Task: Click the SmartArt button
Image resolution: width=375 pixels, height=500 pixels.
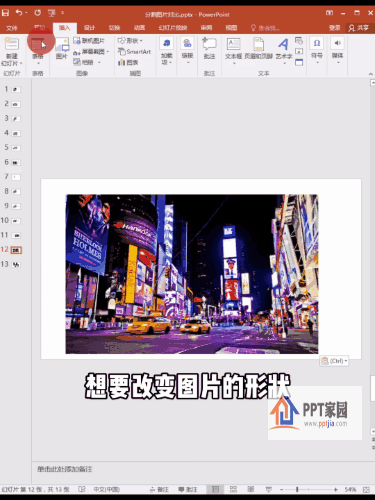Action: pyautogui.click(x=134, y=52)
